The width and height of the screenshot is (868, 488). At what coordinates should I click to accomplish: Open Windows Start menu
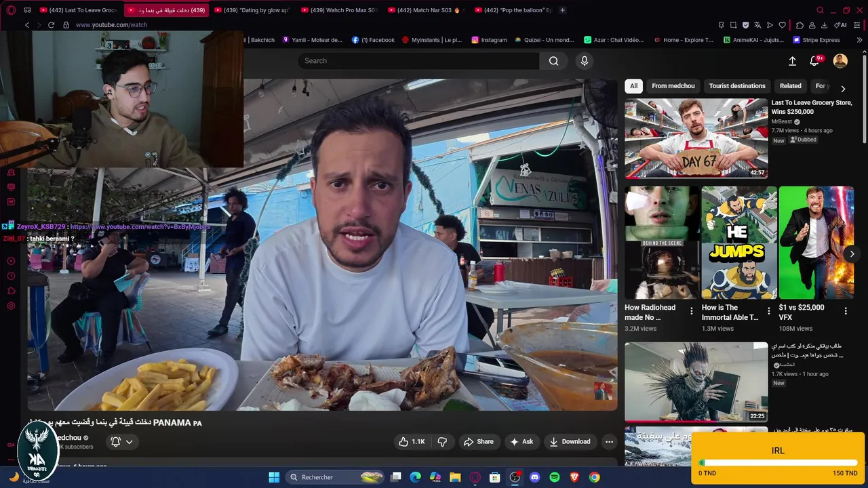point(274,477)
